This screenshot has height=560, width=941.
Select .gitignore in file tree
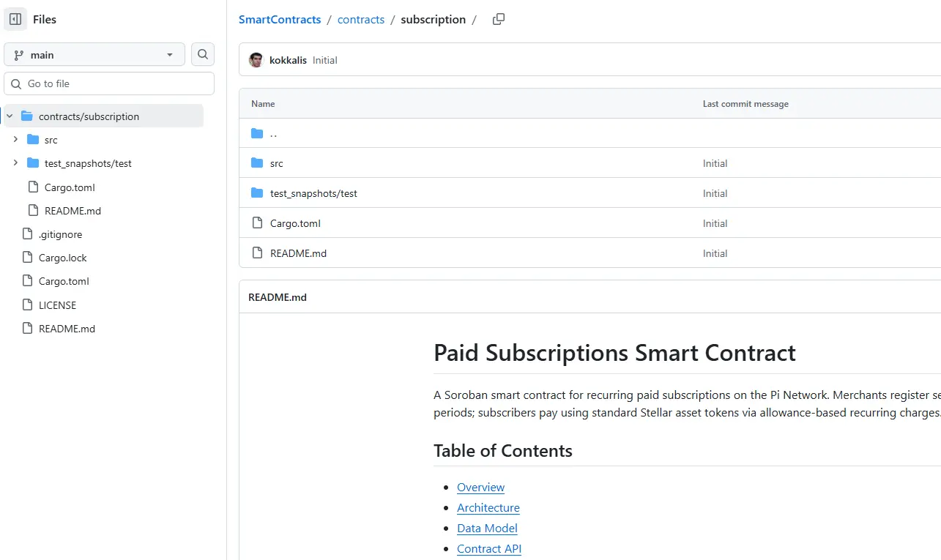point(60,235)
